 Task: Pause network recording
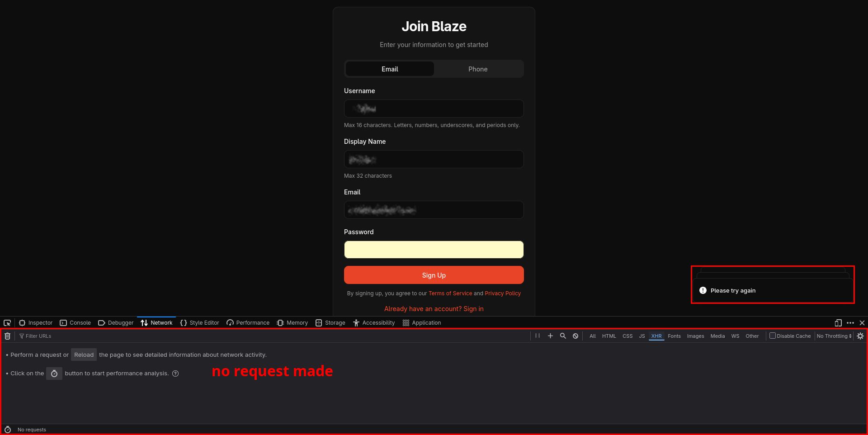click(x=538, y=336)
